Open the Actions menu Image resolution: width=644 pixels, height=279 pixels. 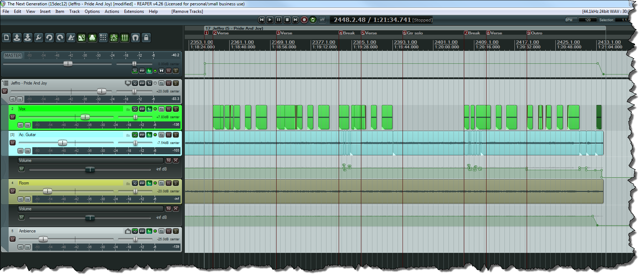coord(112,11)
